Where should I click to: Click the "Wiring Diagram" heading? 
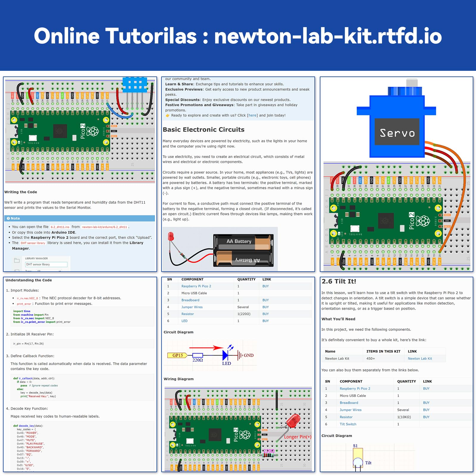[178, 379]
